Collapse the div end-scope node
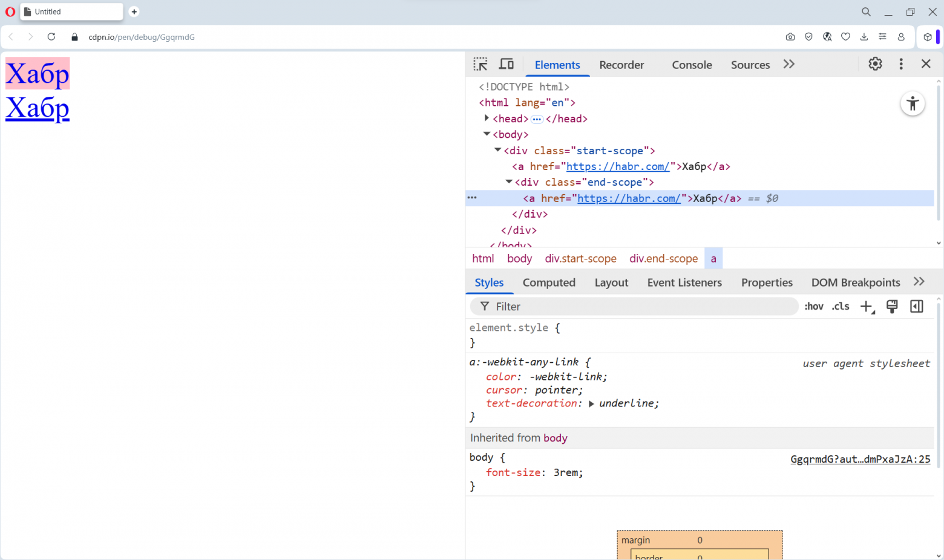This screenshot has width=944, height=560. tap(509, 181)
